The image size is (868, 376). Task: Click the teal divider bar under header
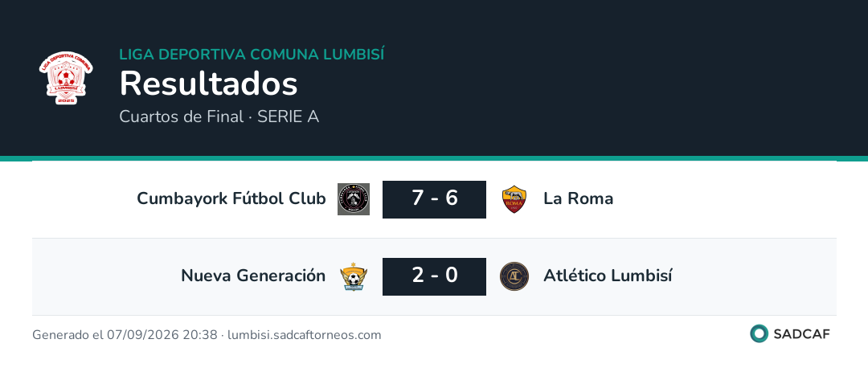tap(434, 158)
